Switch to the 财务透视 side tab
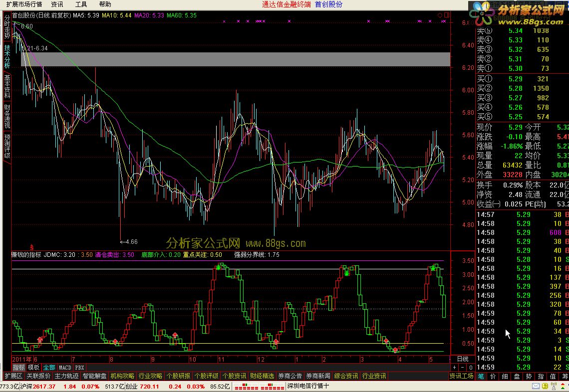 point(7,116)
